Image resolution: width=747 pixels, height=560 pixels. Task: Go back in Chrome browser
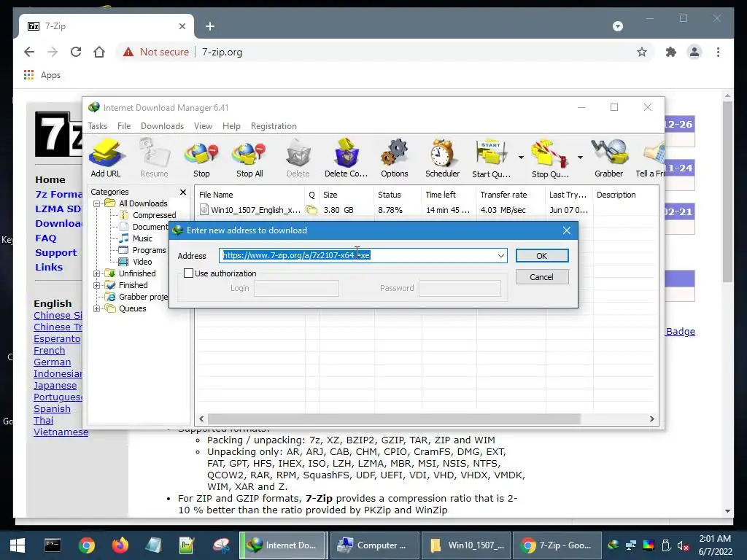29,52
